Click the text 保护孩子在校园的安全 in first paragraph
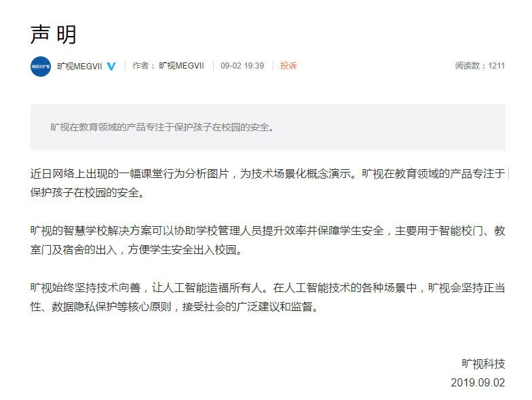The height and width of the screenshot is (400, 532). [87, 193]
